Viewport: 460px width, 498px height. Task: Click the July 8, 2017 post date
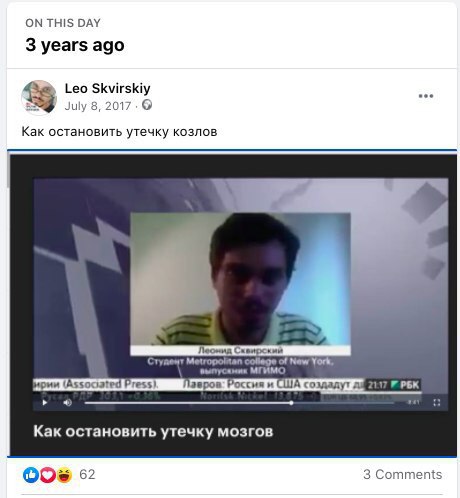pyautogui.click(x=98, y=106)
